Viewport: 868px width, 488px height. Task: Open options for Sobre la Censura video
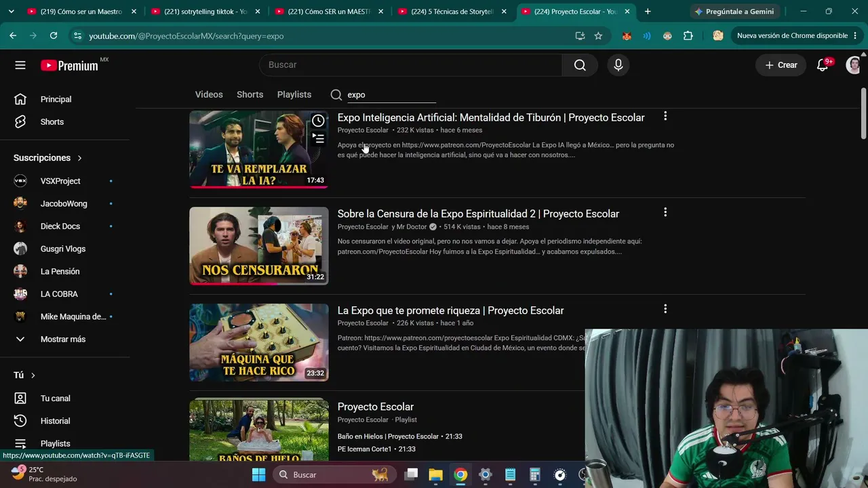click(665, 213)
